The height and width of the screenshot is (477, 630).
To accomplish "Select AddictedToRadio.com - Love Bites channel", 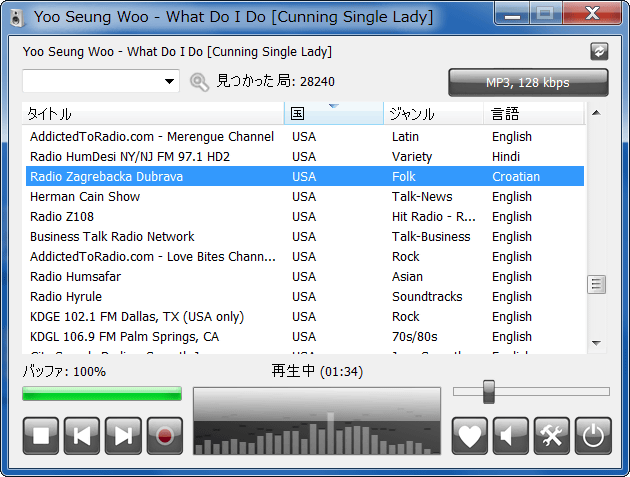I will tap(305, 256).
